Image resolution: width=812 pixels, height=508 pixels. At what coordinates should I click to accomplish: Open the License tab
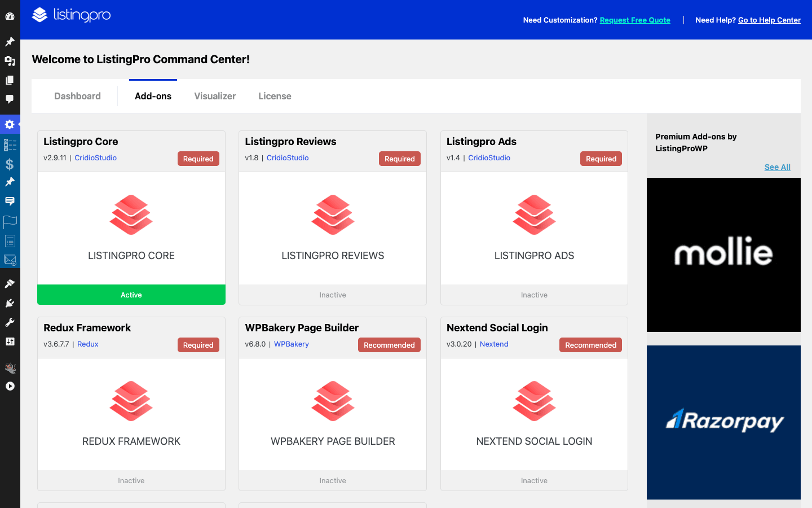(275, 96)
